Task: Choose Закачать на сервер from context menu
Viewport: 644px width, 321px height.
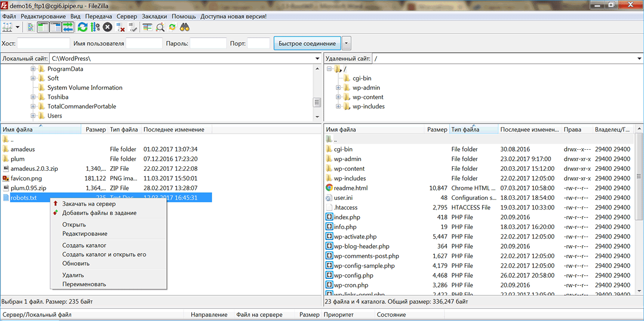Action: coord(89,204)
